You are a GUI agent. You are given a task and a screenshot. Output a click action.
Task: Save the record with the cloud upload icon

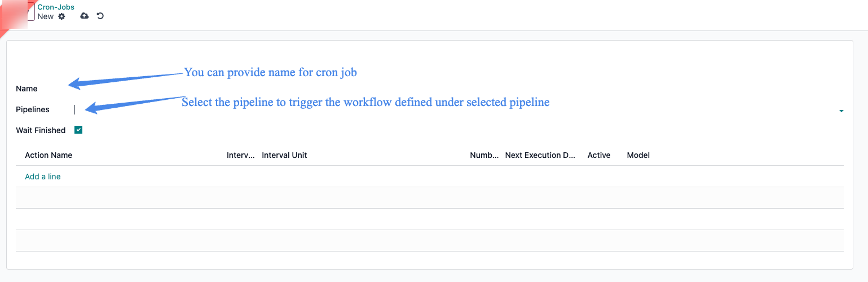click(x=84, y=16)
